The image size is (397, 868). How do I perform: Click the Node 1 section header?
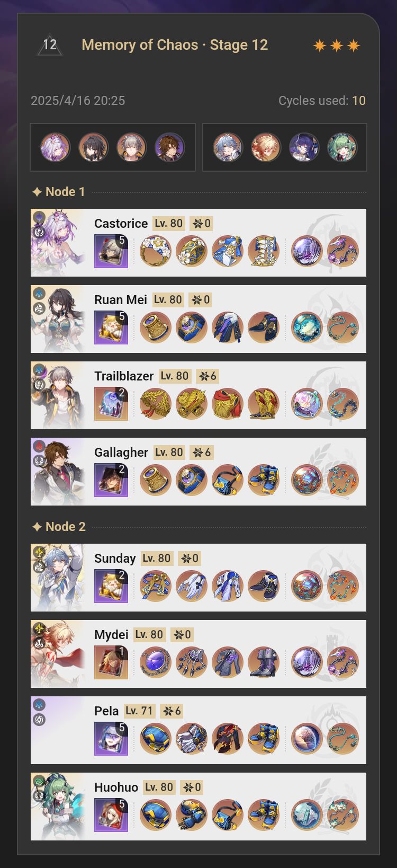tap(59, 192)
